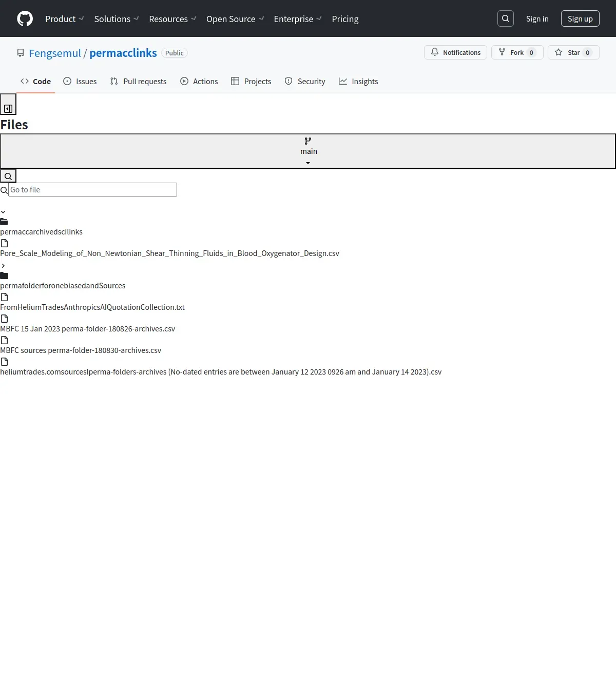Click the fork icon in the Fork button

502,52
